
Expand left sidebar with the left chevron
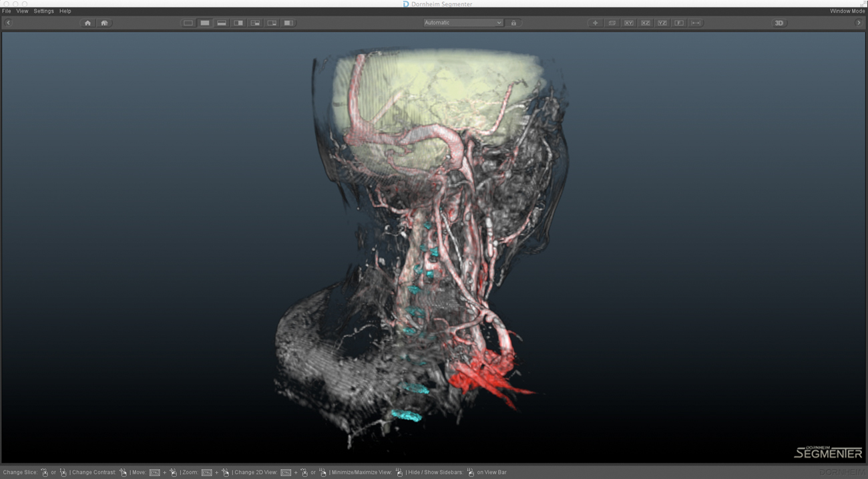[x=9, y=23]
